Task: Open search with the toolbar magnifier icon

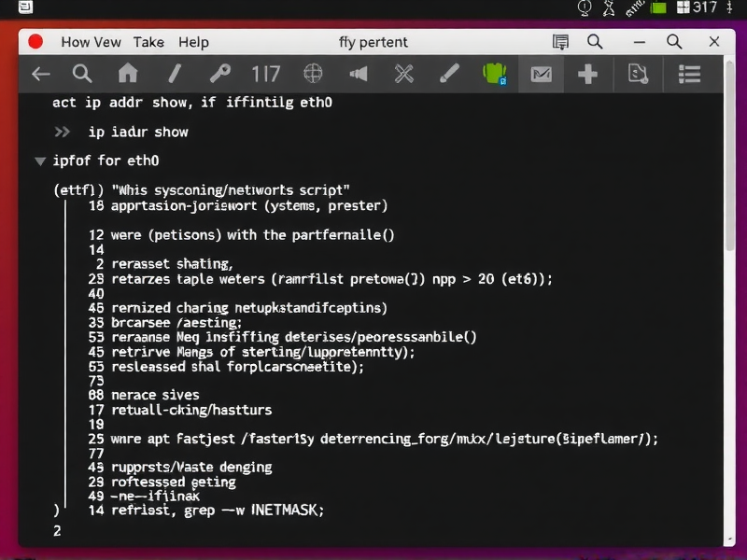Action: coord(83,75)
